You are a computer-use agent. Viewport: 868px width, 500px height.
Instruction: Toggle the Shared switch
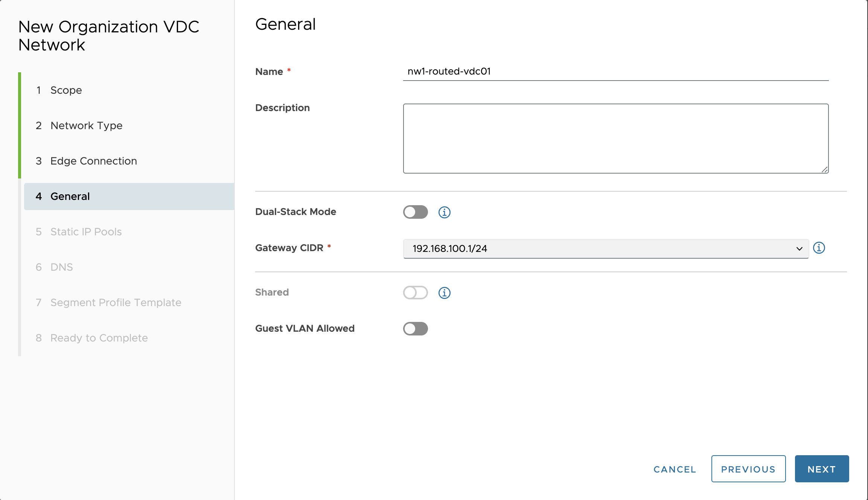pos(415,293)
